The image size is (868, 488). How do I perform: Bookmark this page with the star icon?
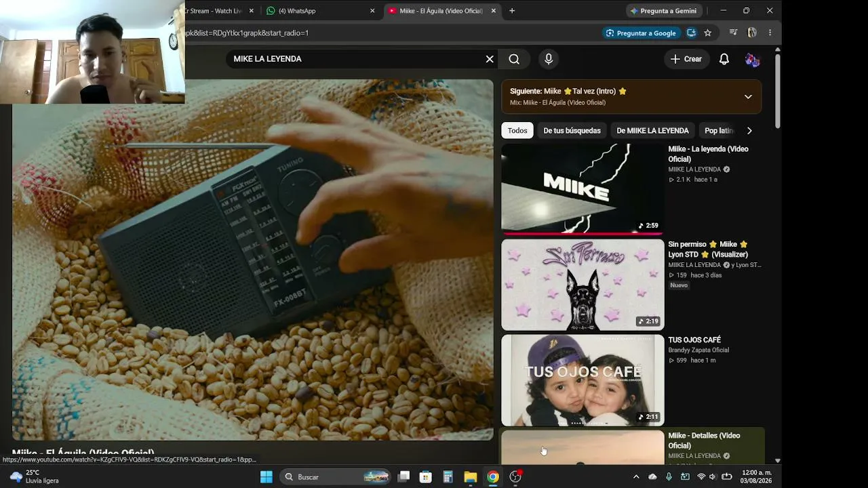(707, 33)
